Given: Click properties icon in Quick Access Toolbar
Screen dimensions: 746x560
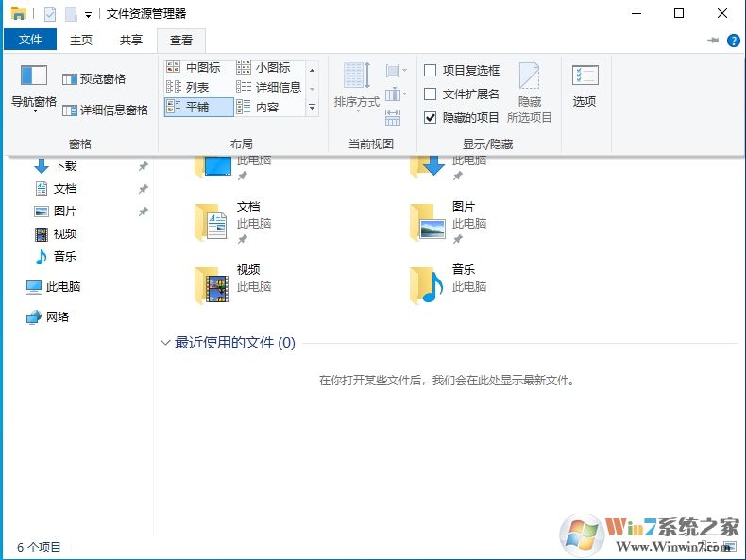Looking at the screenshot, I should [x=50, y=14].
